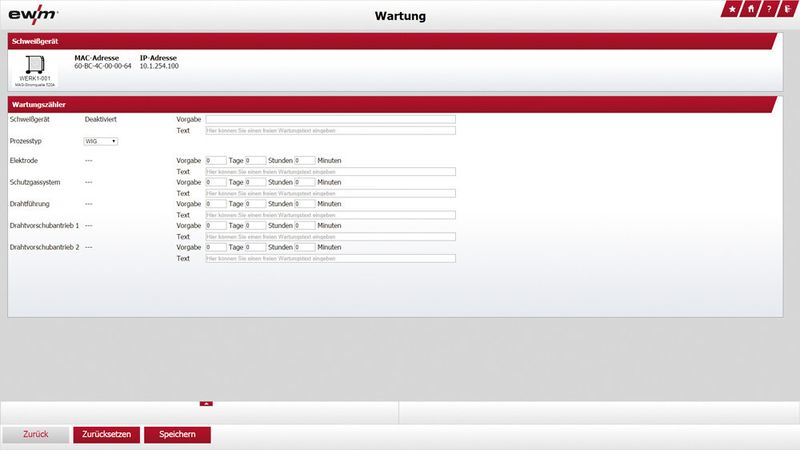Focus the Drahtvorschubantrieb 2 Tage input
Screen dimensions: 800x450
pyautogui.click(x=216, y=247)
